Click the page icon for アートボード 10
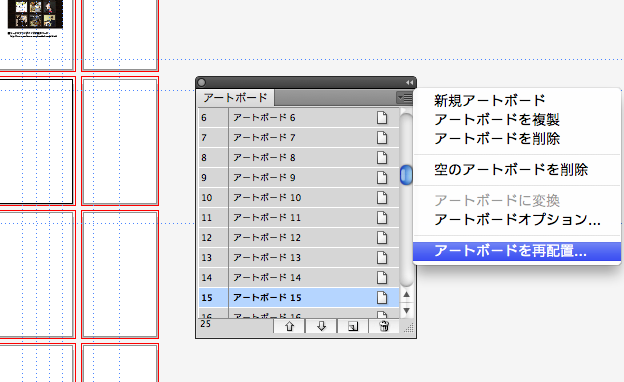 (x=382, y=197)
